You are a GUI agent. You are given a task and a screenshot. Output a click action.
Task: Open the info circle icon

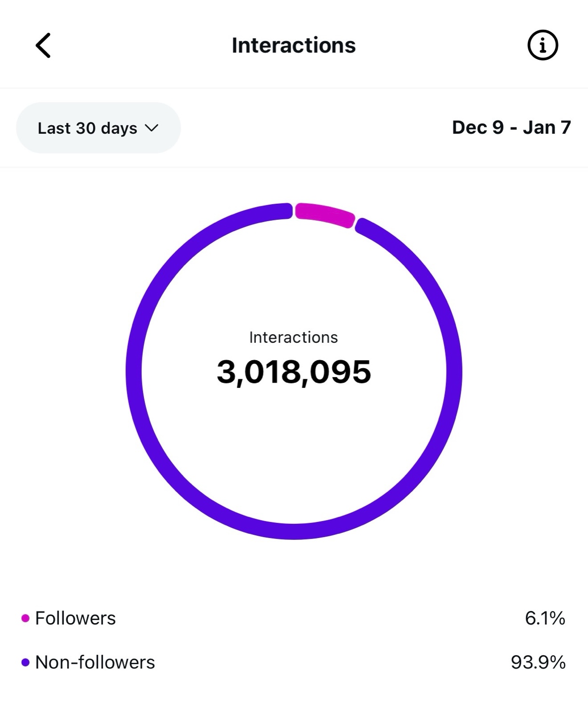coord(542,46)
